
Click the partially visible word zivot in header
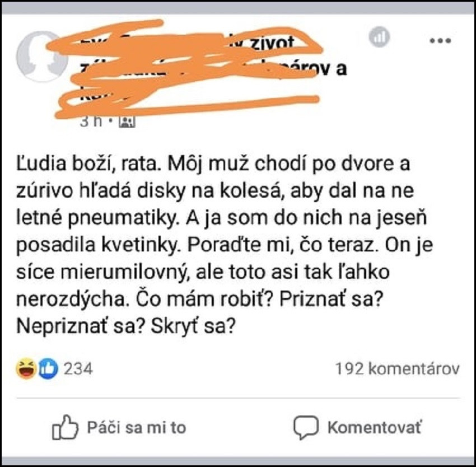tap(272, 44)
